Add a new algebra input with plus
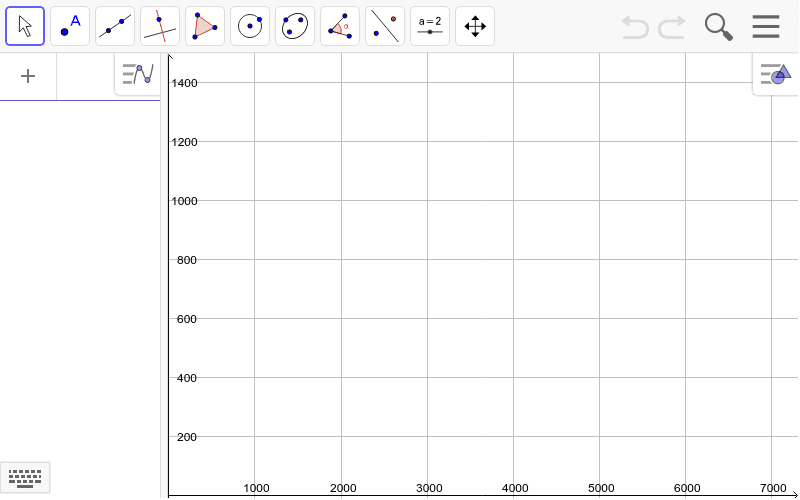 point(28,77)
